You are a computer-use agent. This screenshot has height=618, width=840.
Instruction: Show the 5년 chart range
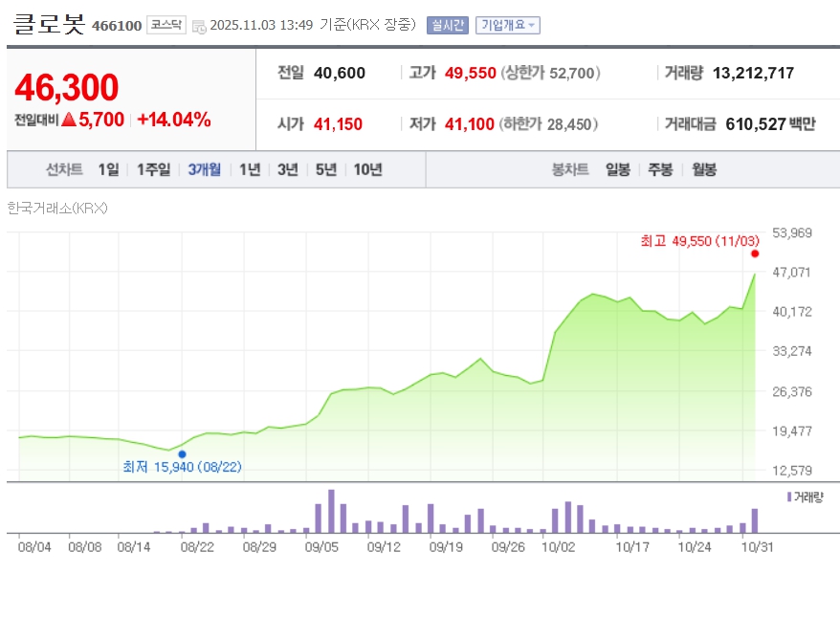click(325, 169)
